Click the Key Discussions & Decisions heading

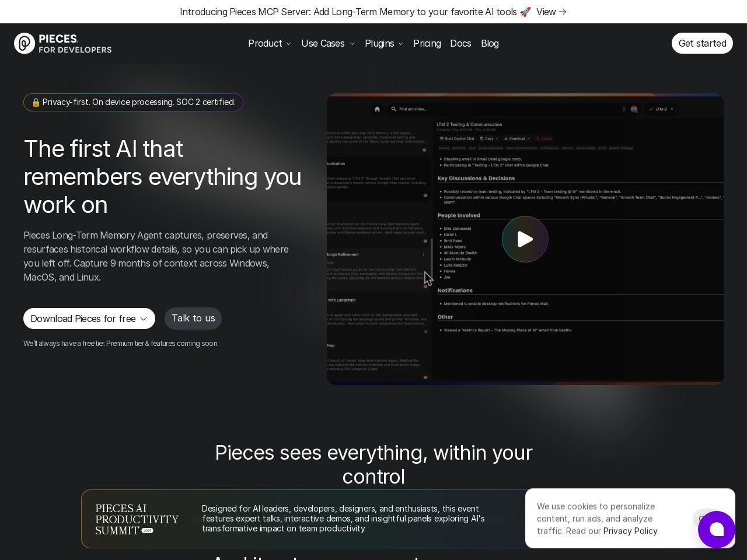[476, 178]
